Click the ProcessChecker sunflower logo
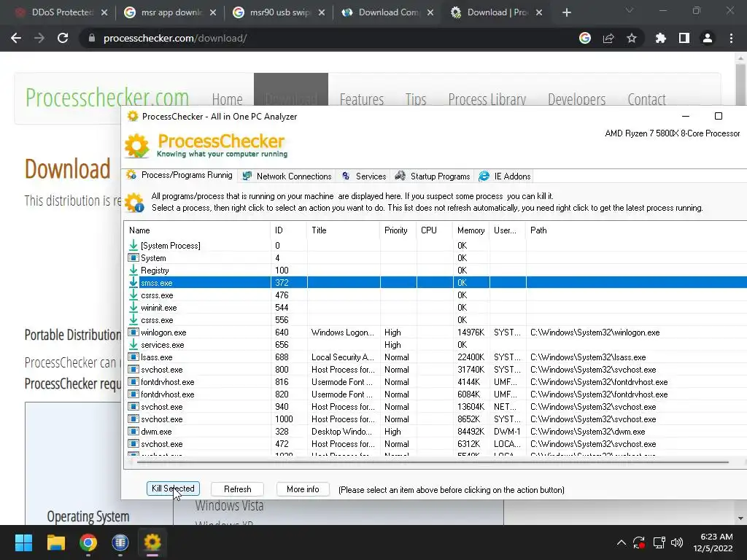The width and height of the screenshot is (747, 560). tap(137, 145)
